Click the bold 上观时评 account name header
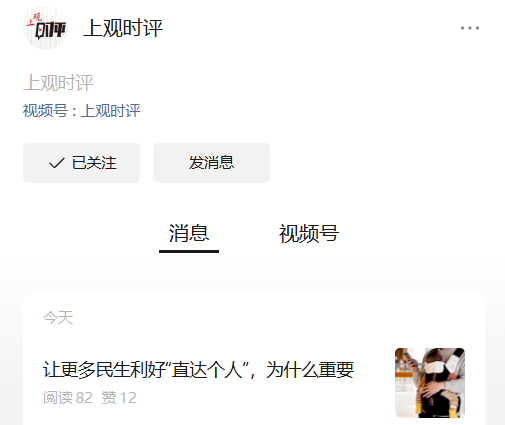The height and width of the screenshot is (425, 505). (123, 28)
